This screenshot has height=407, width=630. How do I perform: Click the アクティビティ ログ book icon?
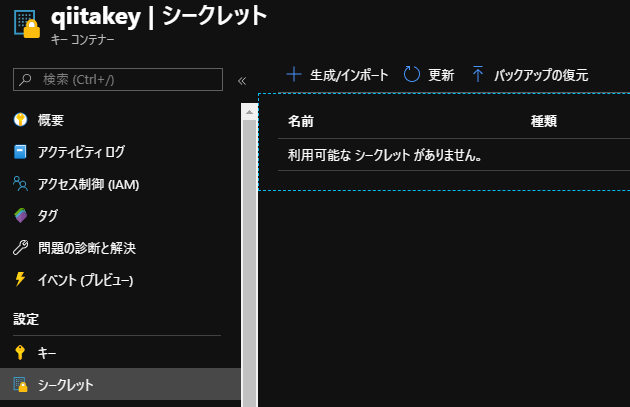coord(20,152)
